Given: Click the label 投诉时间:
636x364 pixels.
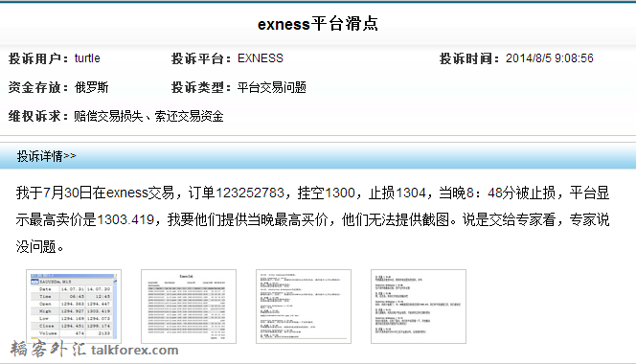Looking at the screenshot, I should coord(469,58).
